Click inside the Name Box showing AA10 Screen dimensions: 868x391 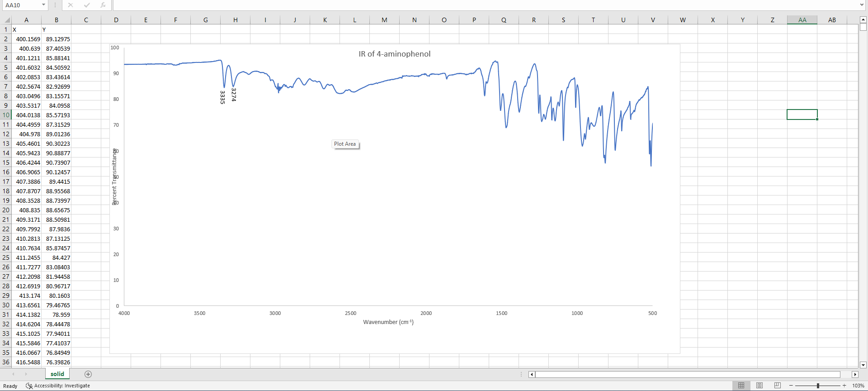(22, 5)
